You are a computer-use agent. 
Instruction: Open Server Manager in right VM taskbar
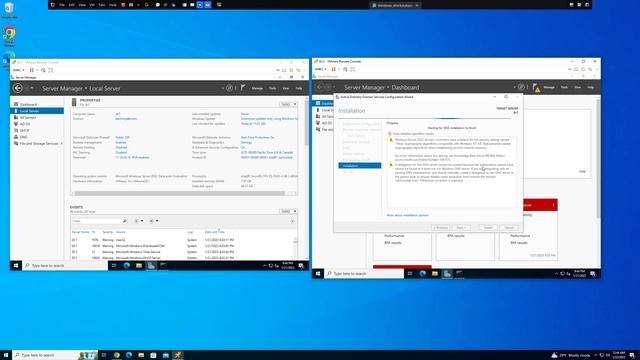(447, 274)
